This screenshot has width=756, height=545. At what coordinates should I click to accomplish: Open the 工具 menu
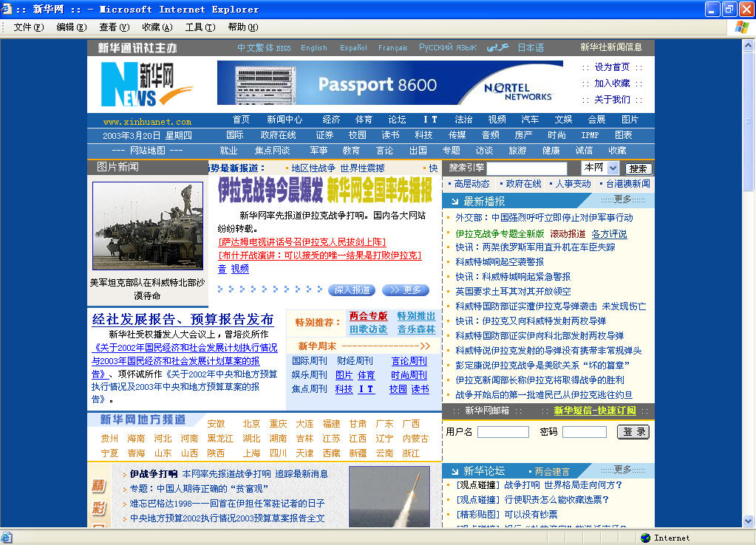[x=200, y=27]
